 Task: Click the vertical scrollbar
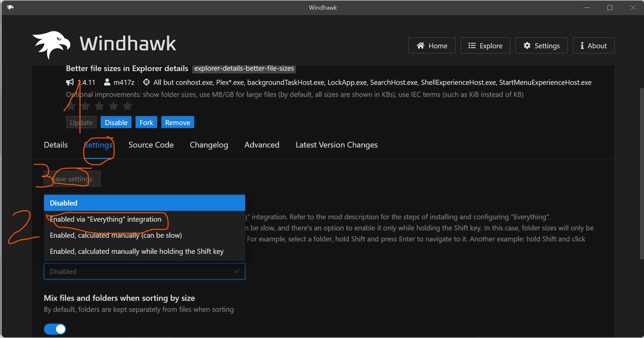point(642,173)
